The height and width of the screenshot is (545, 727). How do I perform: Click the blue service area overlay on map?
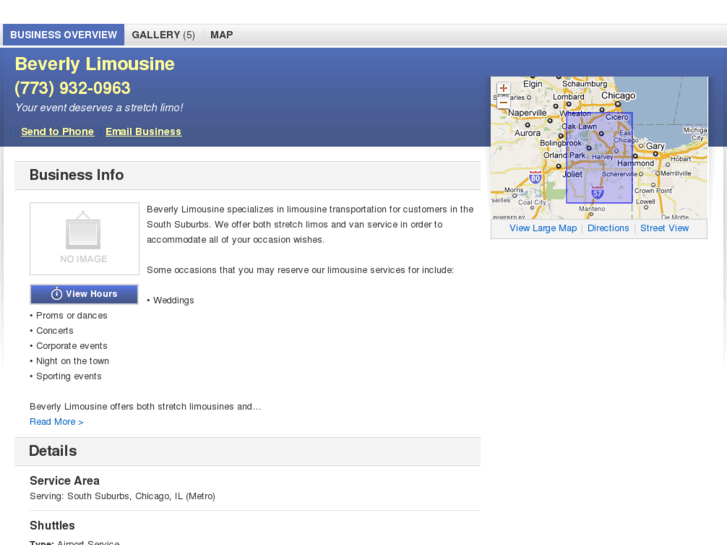click(599, 158)
